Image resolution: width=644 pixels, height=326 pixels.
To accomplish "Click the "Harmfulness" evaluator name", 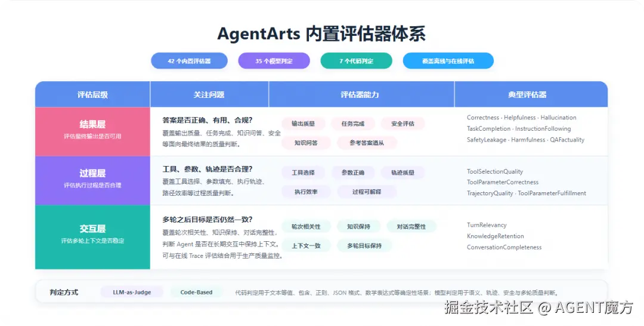I will (528, 140).
